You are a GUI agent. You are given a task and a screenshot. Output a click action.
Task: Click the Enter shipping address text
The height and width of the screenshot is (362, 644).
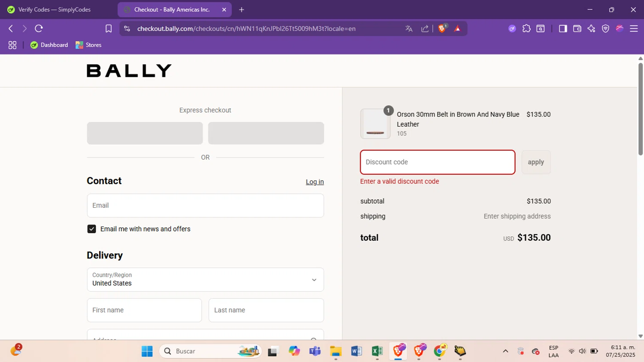(x=517, y=216)
